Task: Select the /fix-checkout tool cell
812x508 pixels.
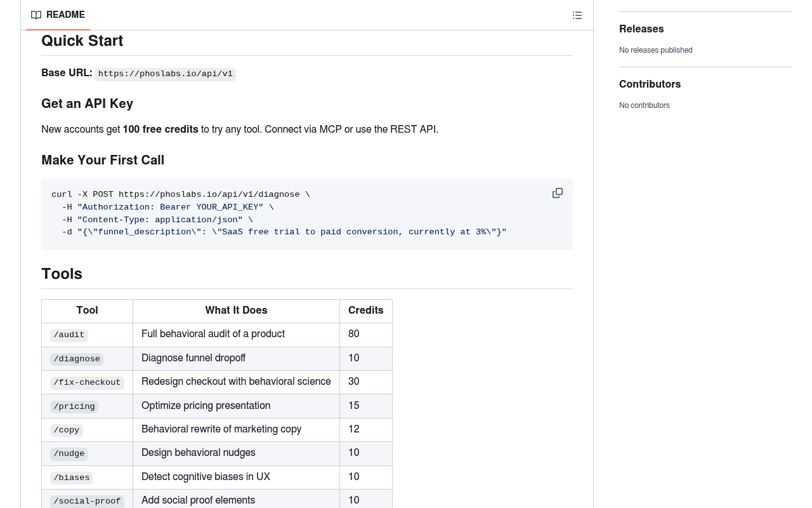Action: pyautogui.click(x=88, y=382)
